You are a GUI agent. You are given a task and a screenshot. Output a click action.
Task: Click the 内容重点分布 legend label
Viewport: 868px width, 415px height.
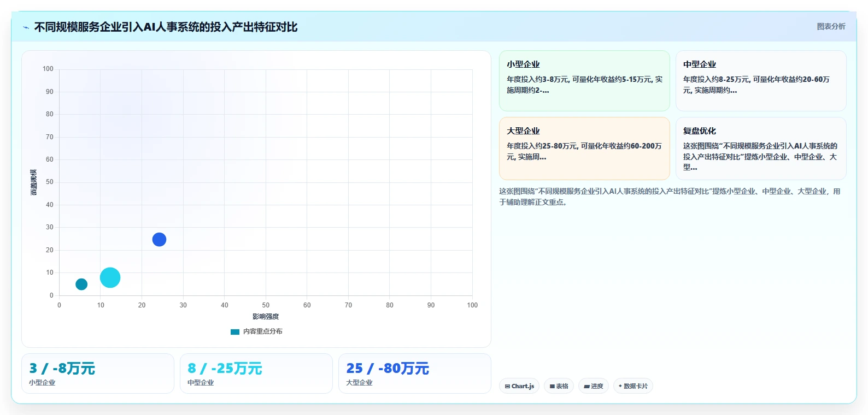tap(263, 331)
